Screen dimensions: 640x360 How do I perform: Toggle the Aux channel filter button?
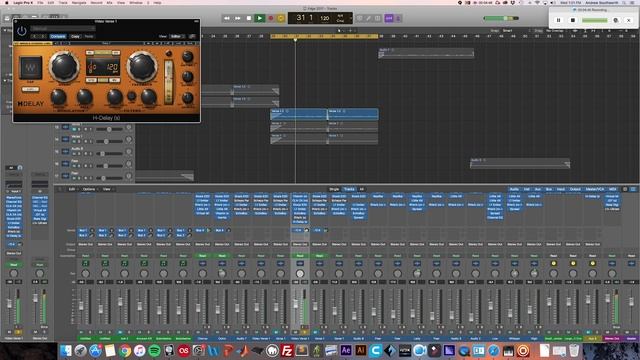[538, 189]
